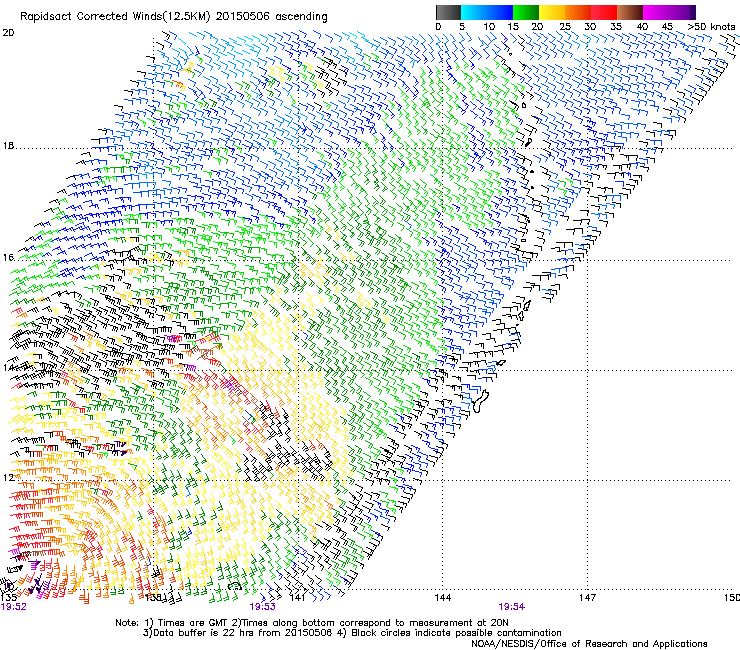
Task: Select the magenta 40-45 knots legend color
Action: (656, 12)
